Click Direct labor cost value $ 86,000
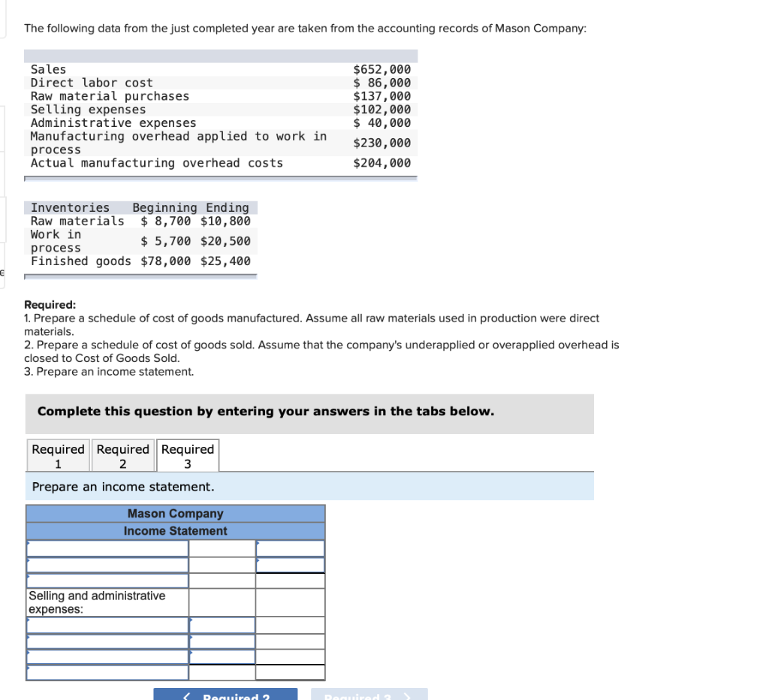Viewport: 769px width, 700px height. (x=382, y=83)
